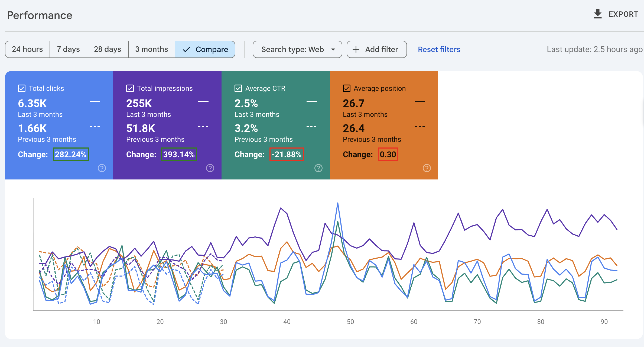644x347 pixels.
Task: Click the Export download icon
Action: [597, 14]
